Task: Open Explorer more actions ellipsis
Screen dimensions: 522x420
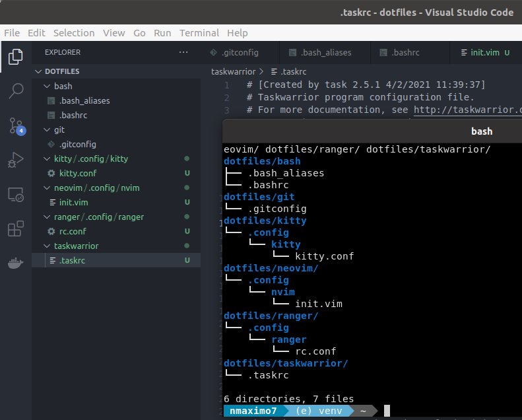Action: pos(183,52)
